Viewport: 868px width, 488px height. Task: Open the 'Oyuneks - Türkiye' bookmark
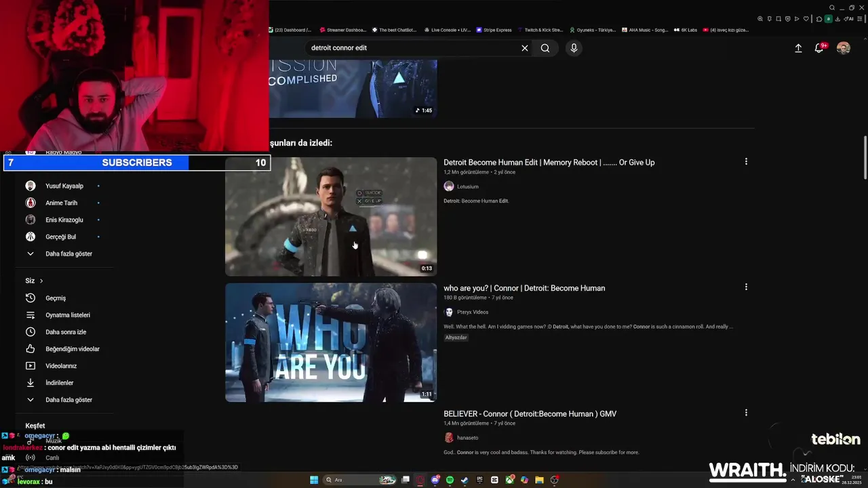[593, 30]
